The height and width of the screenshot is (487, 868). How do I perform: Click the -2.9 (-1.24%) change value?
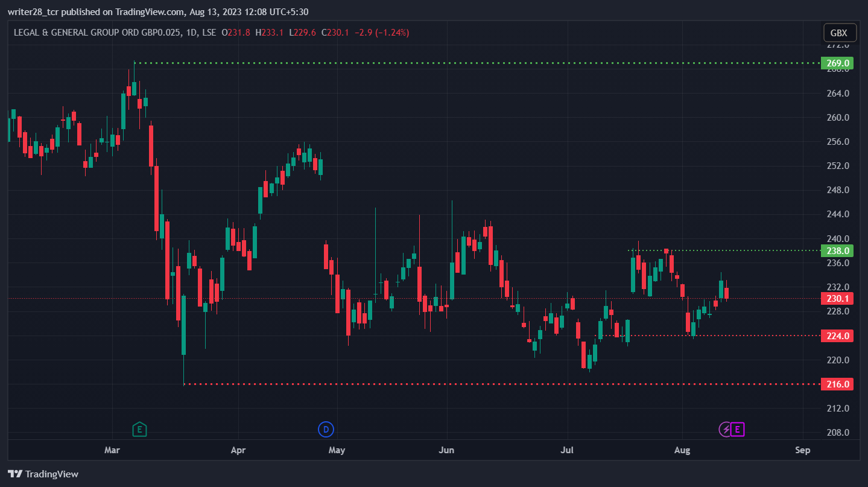(381, 33)
